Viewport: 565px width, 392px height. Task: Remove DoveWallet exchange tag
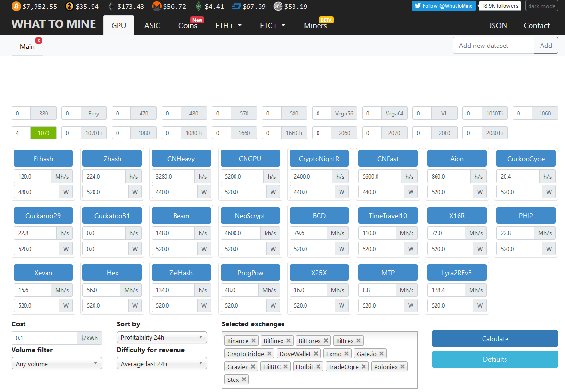[x=316, y=354]
